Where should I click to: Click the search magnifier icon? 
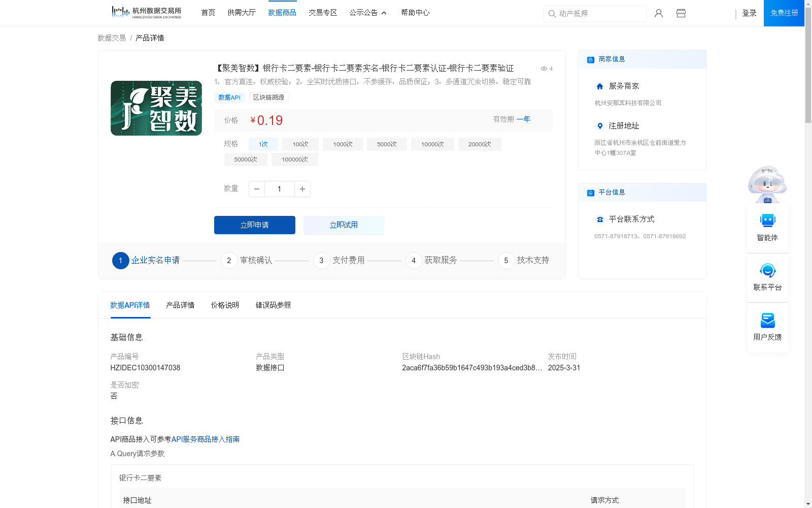552,14
